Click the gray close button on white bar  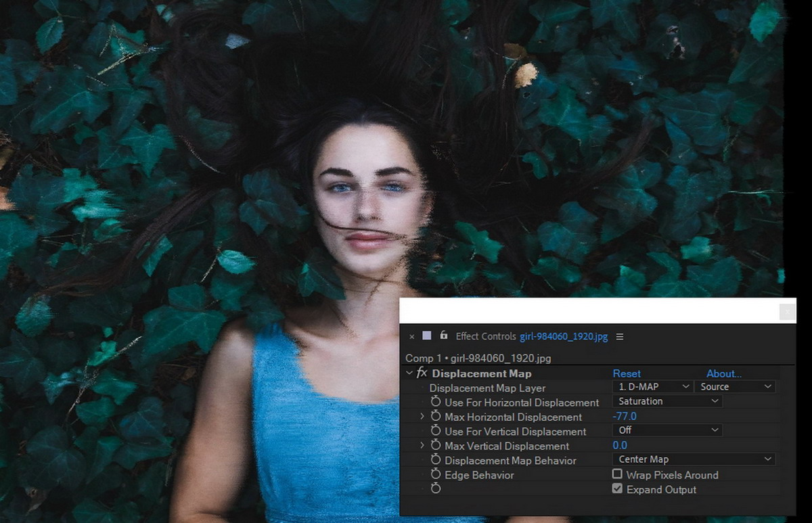[x=787, y=312]
